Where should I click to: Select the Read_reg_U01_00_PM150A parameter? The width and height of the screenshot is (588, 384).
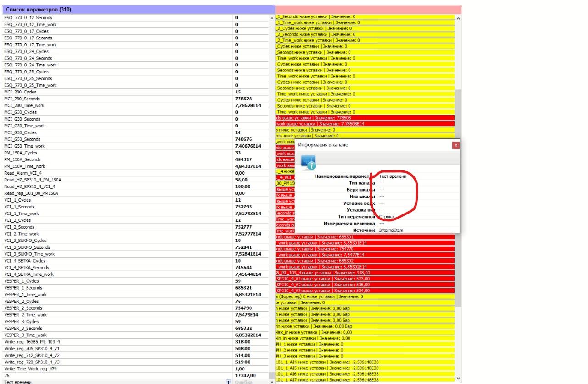coord(135,193)
